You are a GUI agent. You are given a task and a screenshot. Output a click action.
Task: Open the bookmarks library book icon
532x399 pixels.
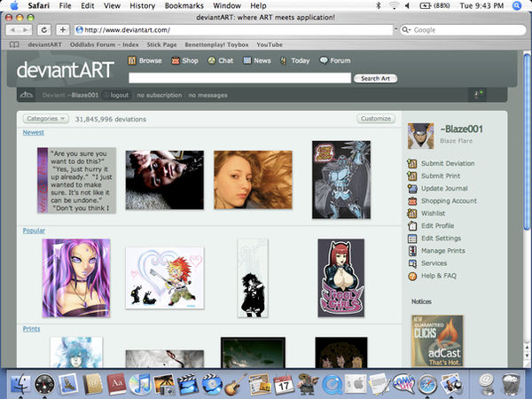[14, 45]
